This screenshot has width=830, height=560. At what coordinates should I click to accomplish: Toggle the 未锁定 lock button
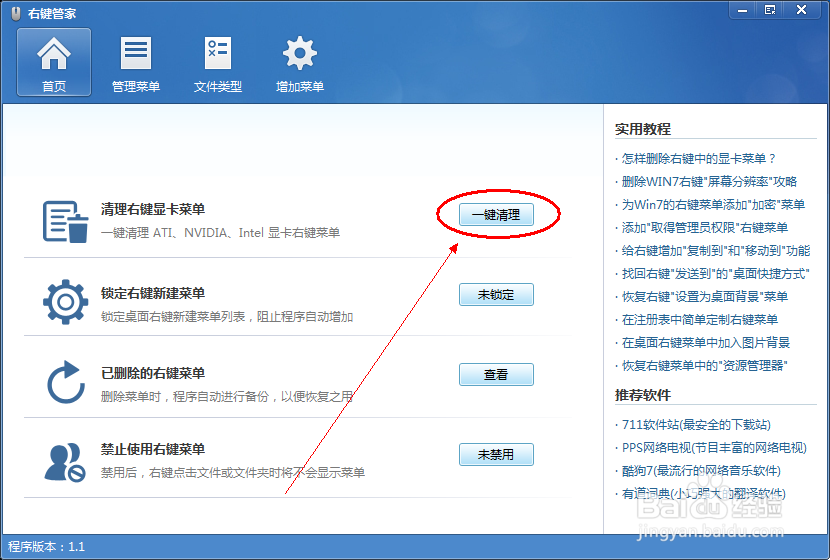[x=496, y=294]
